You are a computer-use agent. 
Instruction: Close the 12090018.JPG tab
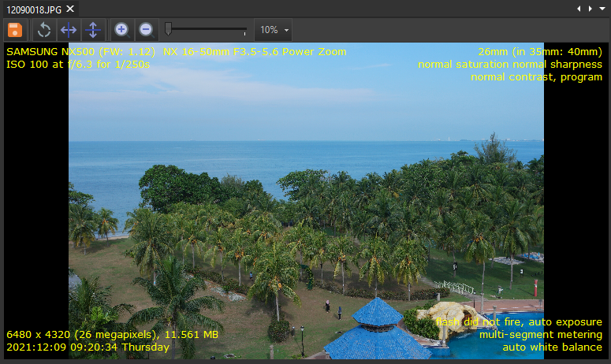(x=70, y=9)
